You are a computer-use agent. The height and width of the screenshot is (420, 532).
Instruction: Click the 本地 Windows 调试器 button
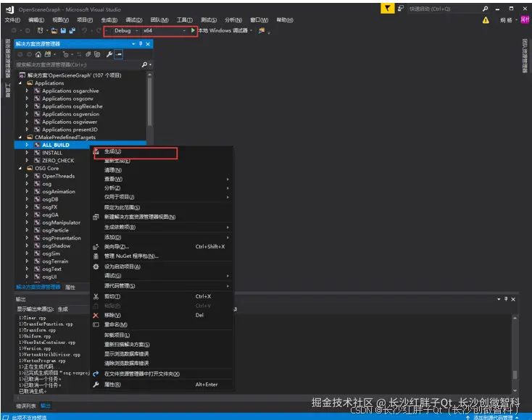click(223, 30)
